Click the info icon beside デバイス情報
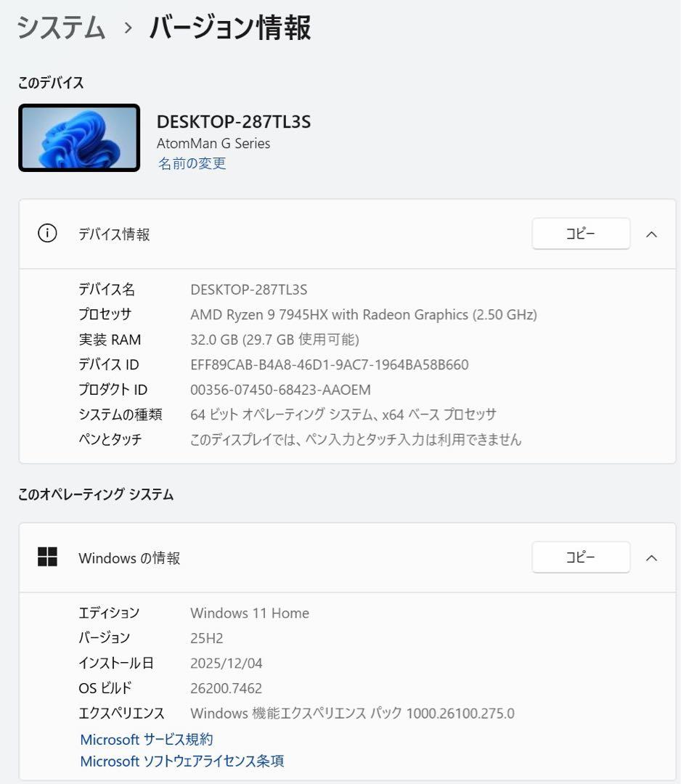 coord(47,234)
